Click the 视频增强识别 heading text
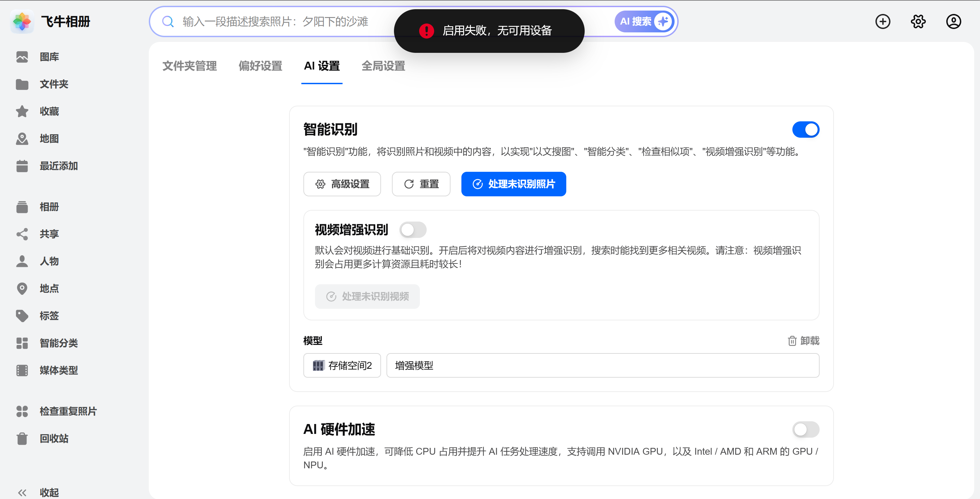 pyautogui.click(x=351, y=230)
